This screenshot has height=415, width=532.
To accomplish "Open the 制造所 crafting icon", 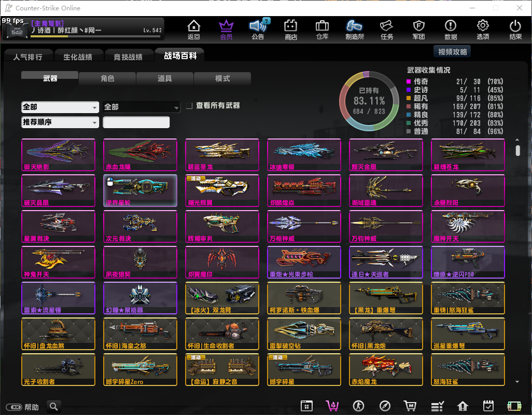I will click(x=355, y=29).
